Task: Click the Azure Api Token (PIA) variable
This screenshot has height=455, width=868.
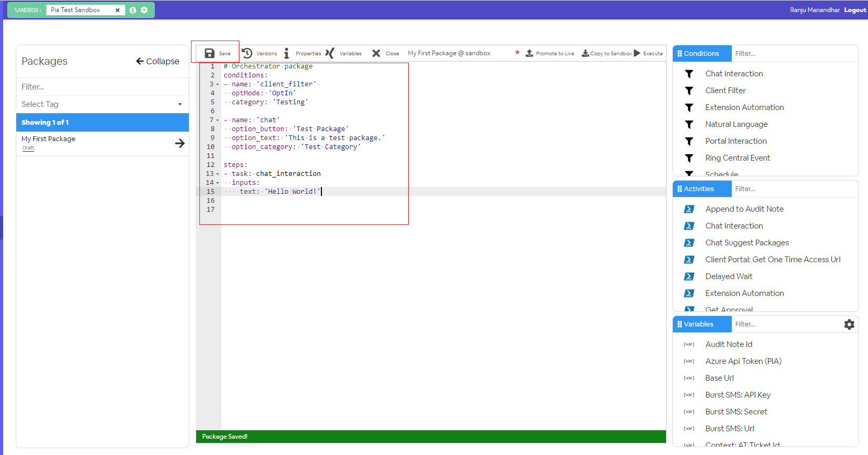Action: pyautogui.click(x=743, y=361)
